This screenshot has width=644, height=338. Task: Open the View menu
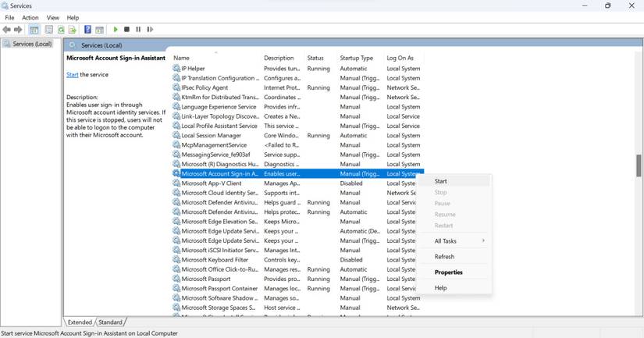(52, 18)
